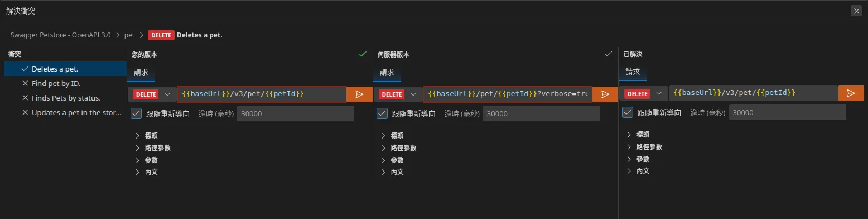Click 衝突 list heading

tap(15, 54)
